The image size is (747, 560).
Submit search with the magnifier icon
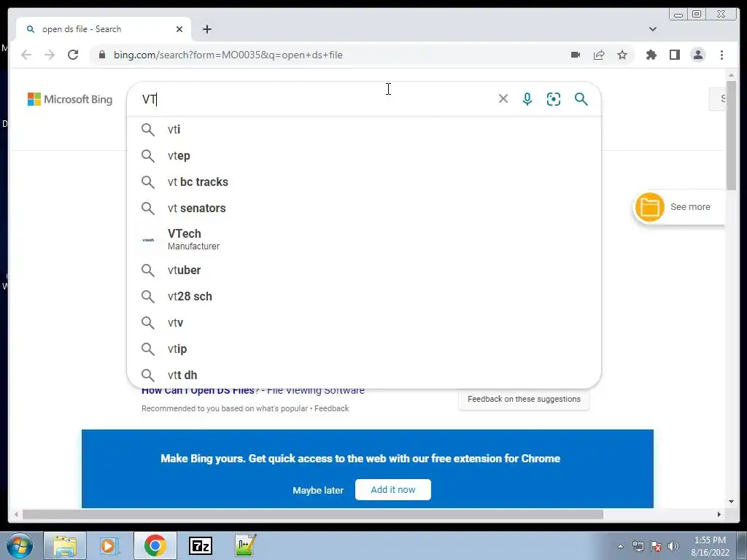pos(581,98)
